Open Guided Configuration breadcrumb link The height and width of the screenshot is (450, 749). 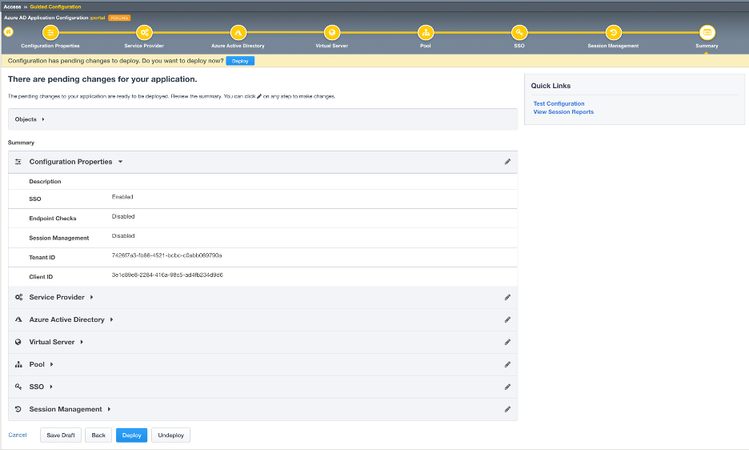coord(55,7)
